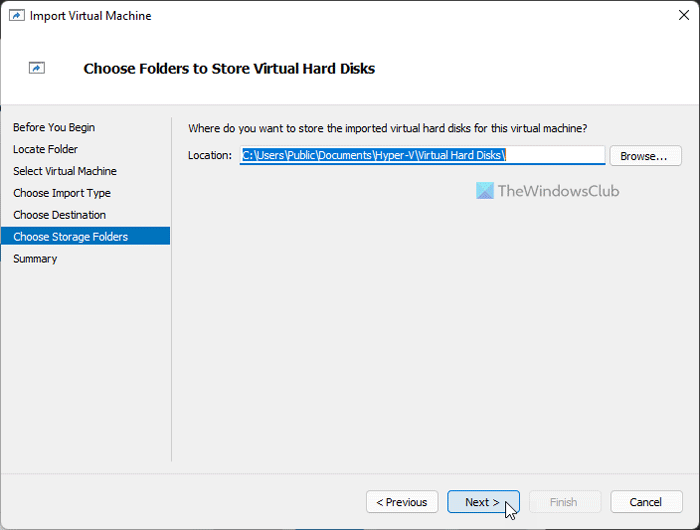Click the wizard header icon beside the heading
The height and width of the screenshot is (530, 700).
[37, 69]
